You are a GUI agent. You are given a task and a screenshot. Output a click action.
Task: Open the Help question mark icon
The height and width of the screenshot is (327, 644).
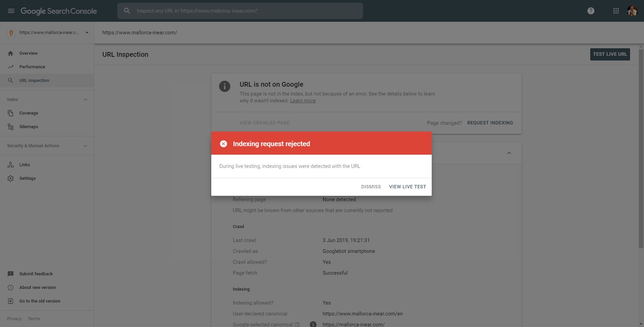(x=591, y=11)
